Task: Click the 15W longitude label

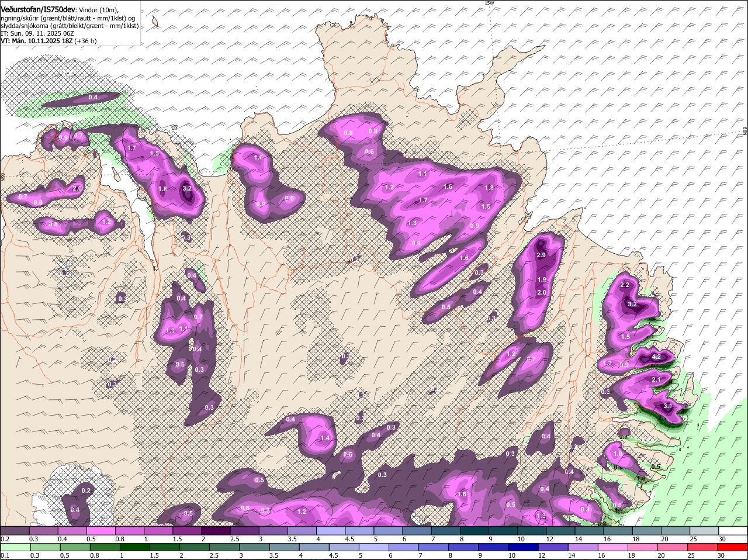Action: [x=489, y=3]
